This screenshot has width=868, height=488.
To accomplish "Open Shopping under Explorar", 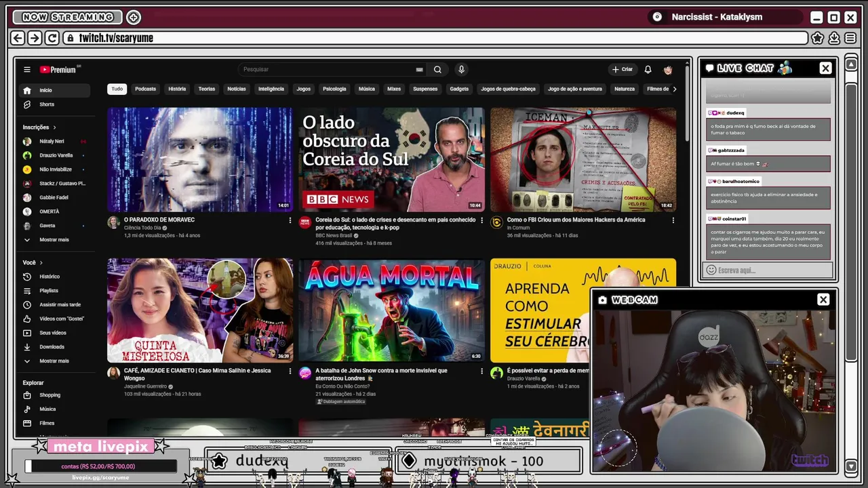I will coord(54,395).
